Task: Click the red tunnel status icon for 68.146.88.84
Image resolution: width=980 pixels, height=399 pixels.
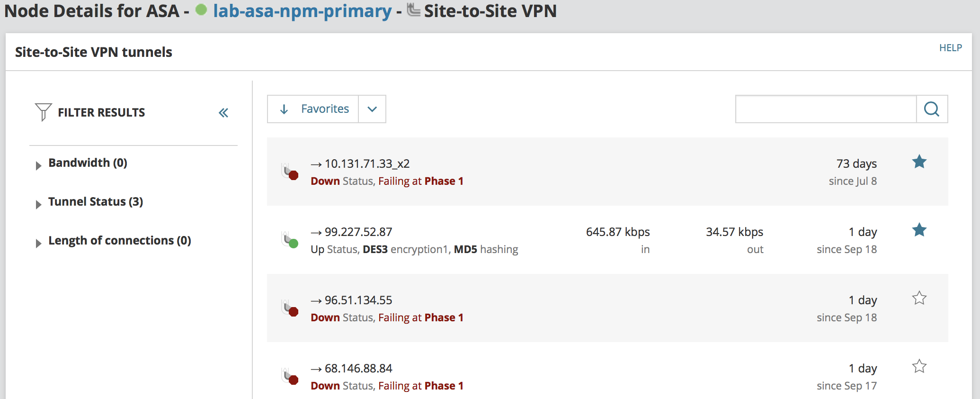Action: [294, 380]
